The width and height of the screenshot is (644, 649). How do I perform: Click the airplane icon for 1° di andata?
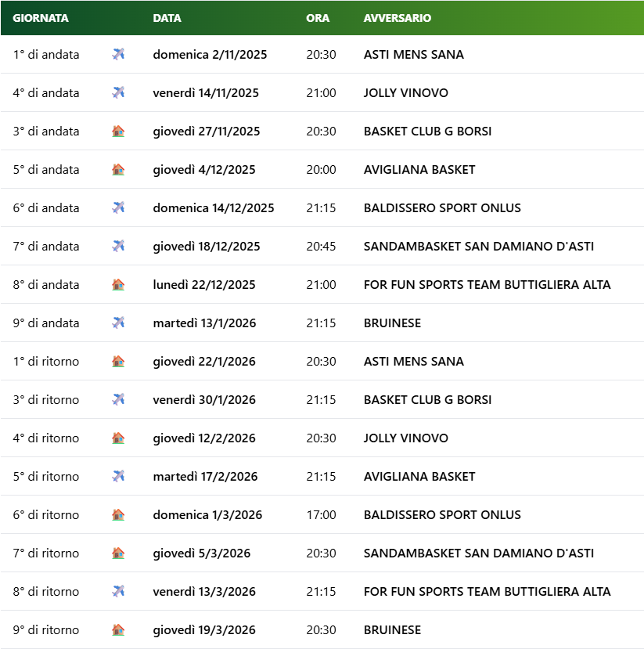click(x=118, y=55)
